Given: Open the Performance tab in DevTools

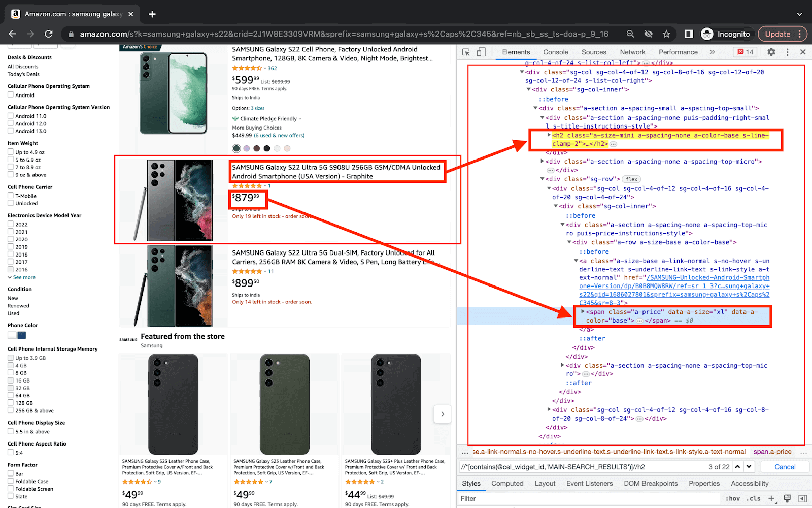Looking at the screenshot, I should (x=678, y=52).
